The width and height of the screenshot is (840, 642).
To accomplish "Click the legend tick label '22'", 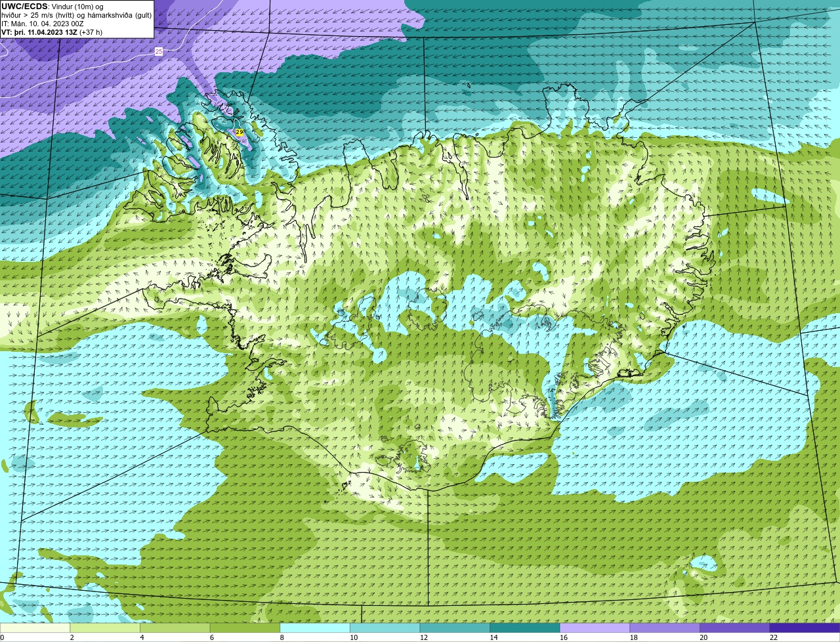I will (774, 637).
